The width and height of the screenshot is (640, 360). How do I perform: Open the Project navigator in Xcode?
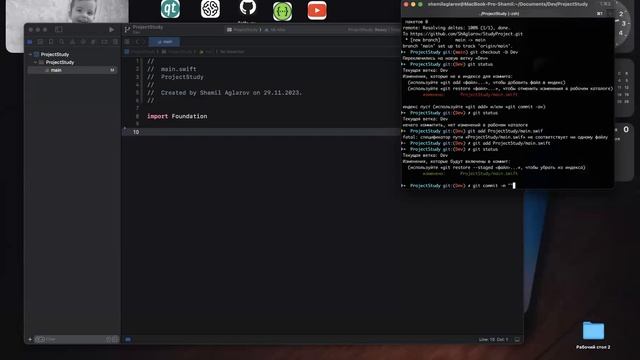30,42
